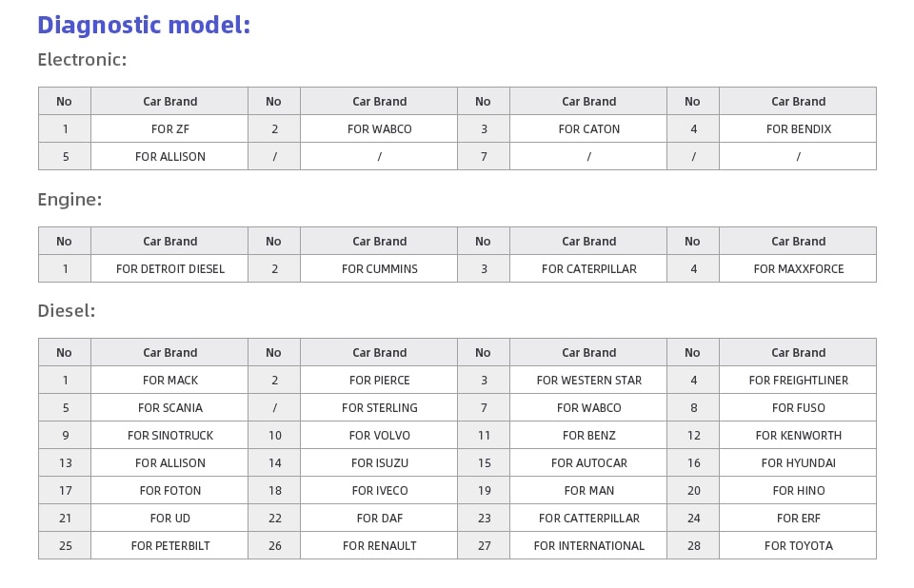Select the FOR CATON cell
The image size is (914, 588).
coord(588,128)
